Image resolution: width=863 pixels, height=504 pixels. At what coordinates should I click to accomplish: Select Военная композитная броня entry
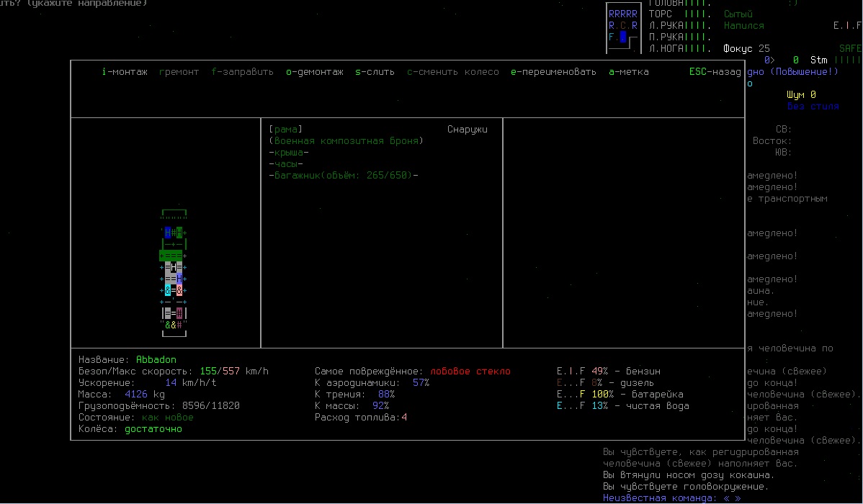(x=346, y=141)
